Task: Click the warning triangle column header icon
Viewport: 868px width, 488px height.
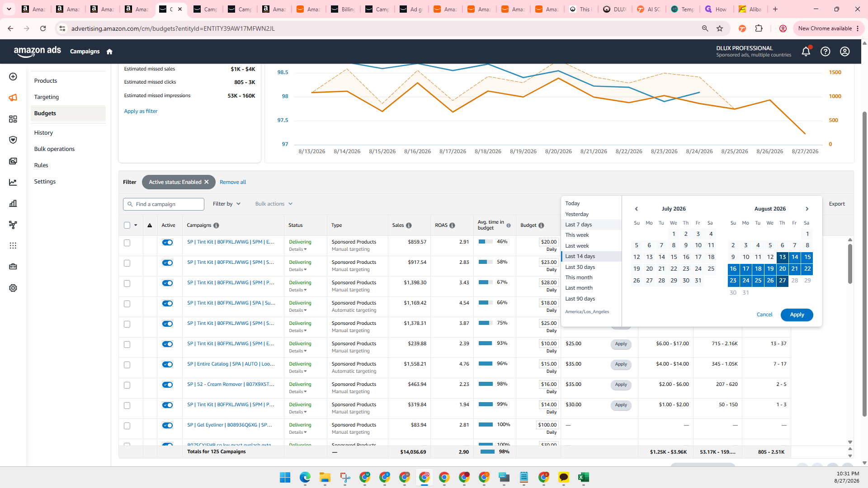Action: 150,225
